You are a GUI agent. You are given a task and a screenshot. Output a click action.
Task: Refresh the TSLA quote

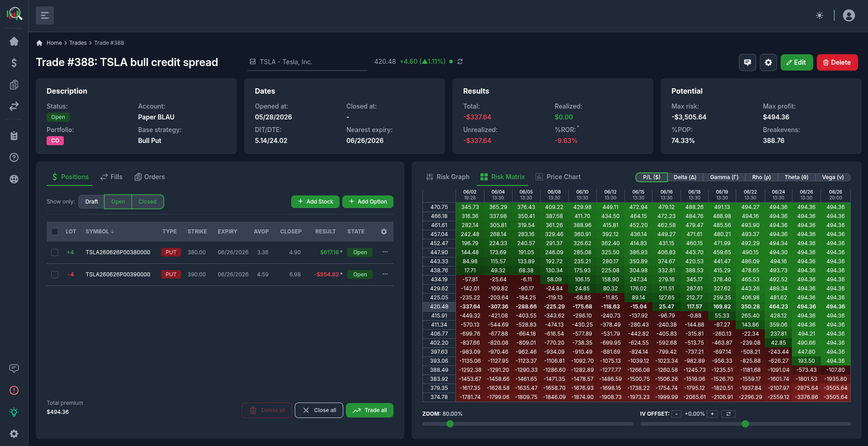click(460, 62)
